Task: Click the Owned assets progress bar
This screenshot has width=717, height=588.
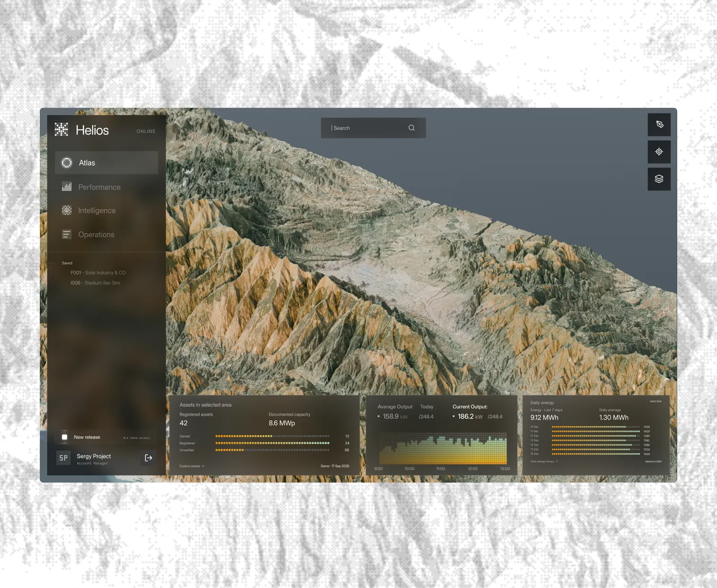Action: pyautogui.click(x=272, y=436)
